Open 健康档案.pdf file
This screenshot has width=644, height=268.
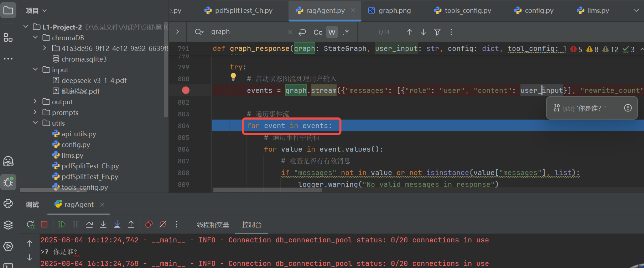click(80, 91)
